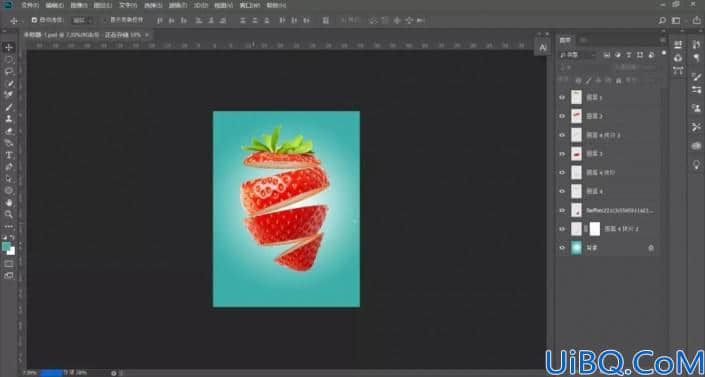Click the Auto-Align Layers button in options bar

[x=326, y=21]
